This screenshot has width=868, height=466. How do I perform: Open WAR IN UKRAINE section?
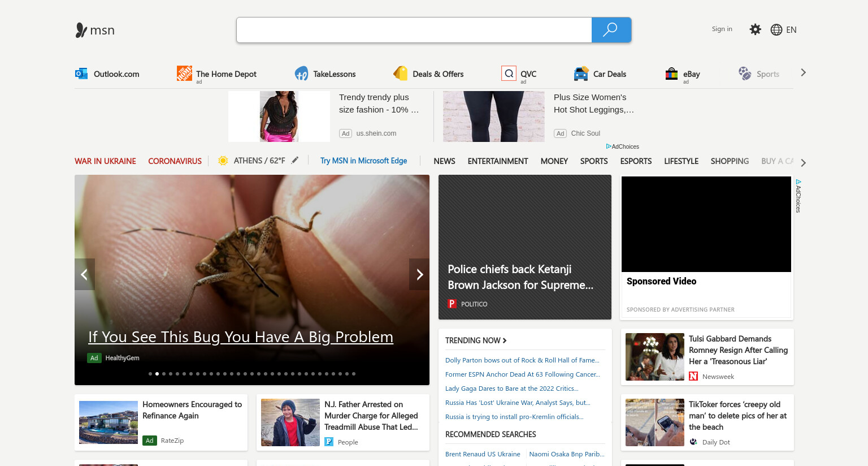tap(105, 161)
